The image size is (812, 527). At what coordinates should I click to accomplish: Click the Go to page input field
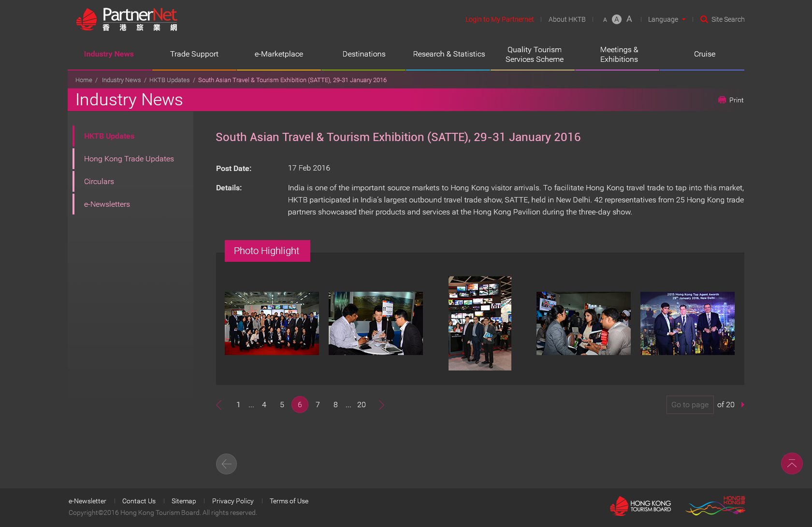click(690, 405)
